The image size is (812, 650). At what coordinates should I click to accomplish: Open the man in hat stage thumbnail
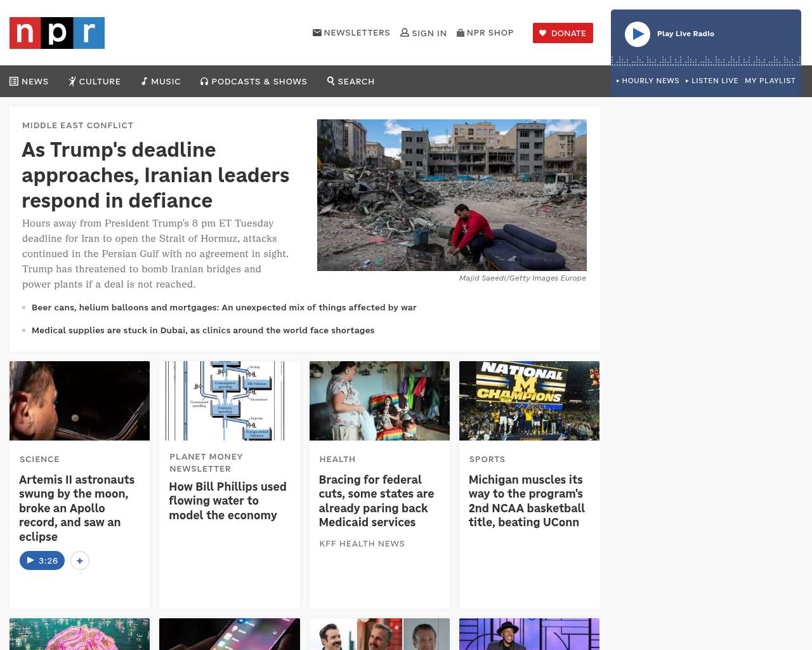[x=529, y=634]
